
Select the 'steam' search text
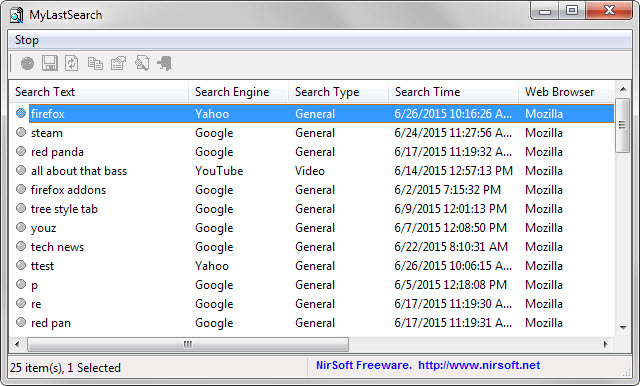[x=47, y=133]
